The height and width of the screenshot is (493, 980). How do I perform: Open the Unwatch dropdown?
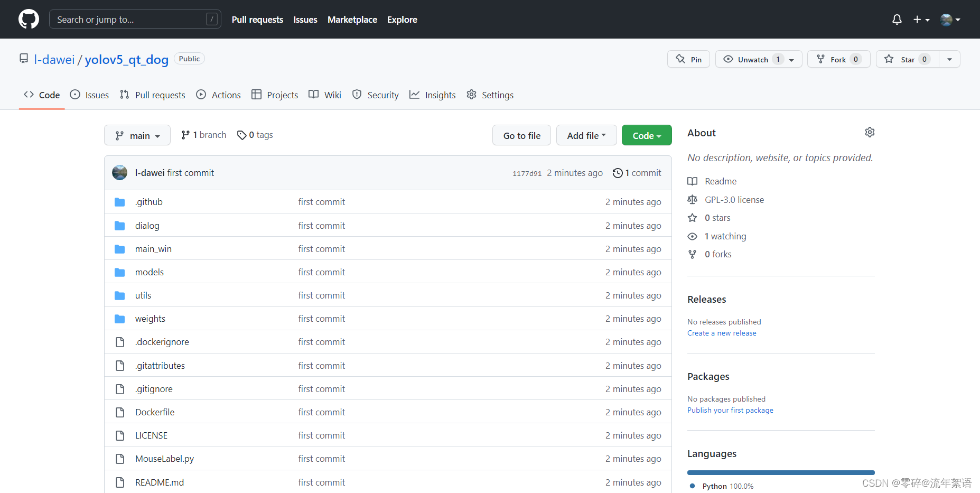(759, 59)
